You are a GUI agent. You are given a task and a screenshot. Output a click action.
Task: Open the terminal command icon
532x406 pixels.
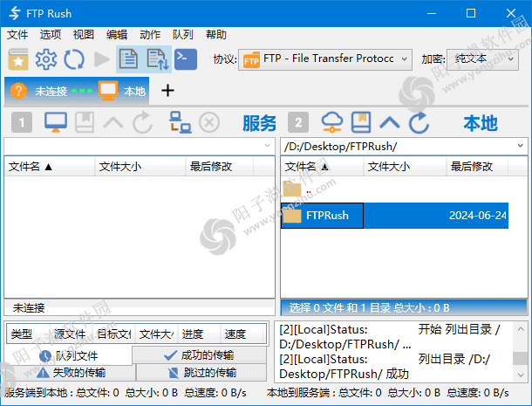pos(186,59)
